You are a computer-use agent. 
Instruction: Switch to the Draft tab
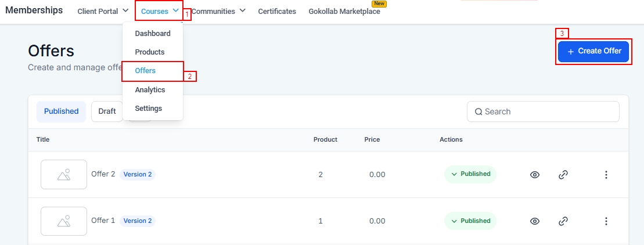(x=107, y=111)
